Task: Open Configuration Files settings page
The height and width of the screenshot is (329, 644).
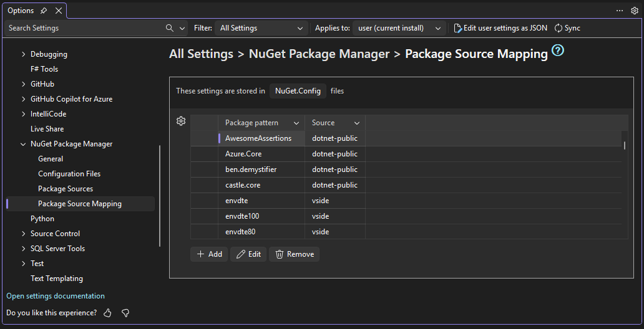Action: pyautogui.click(x=69, y=174)
